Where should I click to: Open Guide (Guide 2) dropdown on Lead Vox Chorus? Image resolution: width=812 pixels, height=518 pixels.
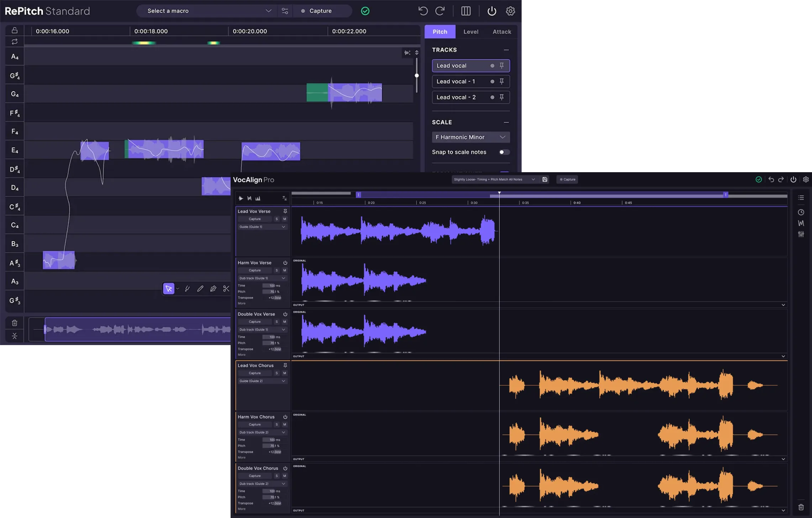[x=262, y=381]
